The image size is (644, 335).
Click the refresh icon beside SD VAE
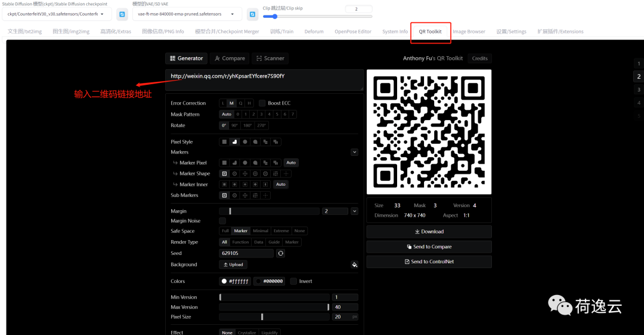(x=252, y=14)
